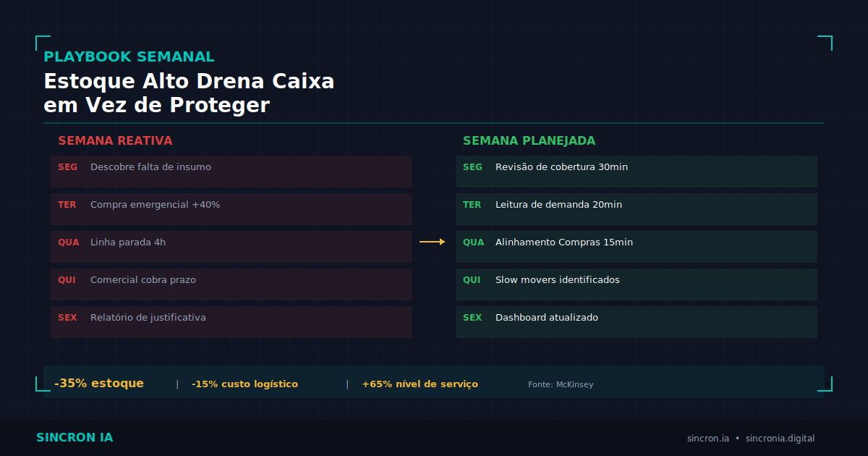Click the 'Fonte: McKinsey' source label

click(x=561, y=384)
